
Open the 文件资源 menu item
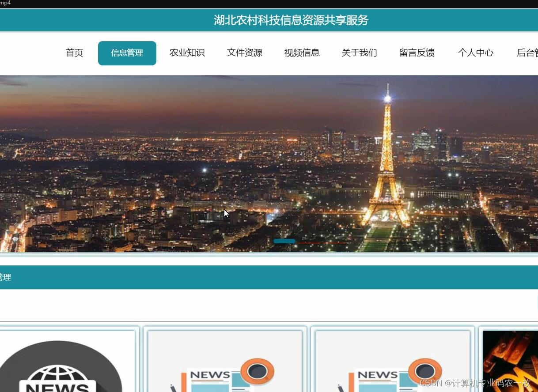click(x=245, y=53)
